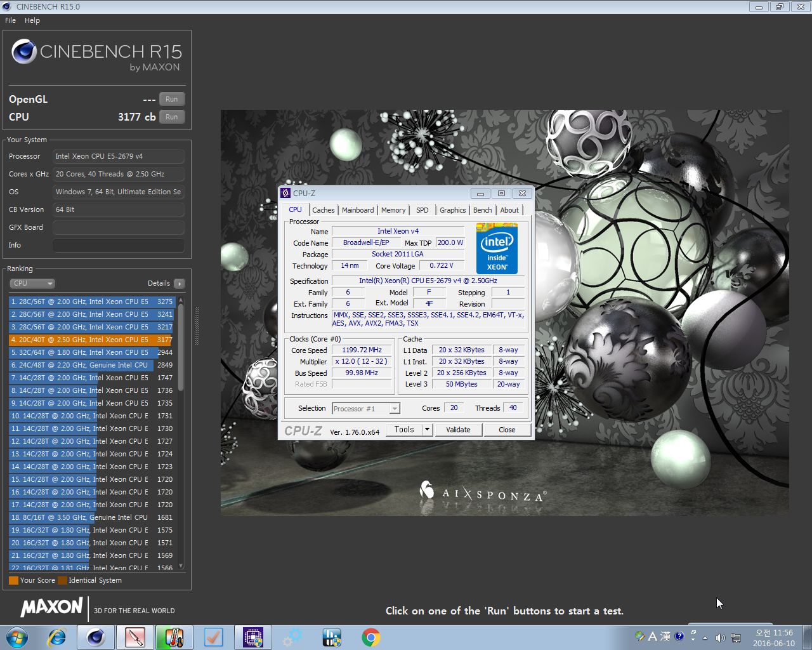
Task: Click the Show Desktop strip
Action: click(807, 637)
